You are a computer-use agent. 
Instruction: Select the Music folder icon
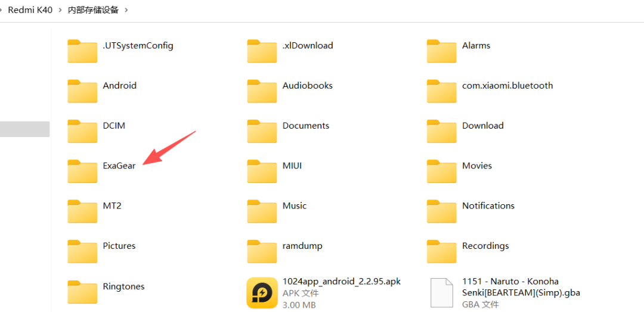262,211
